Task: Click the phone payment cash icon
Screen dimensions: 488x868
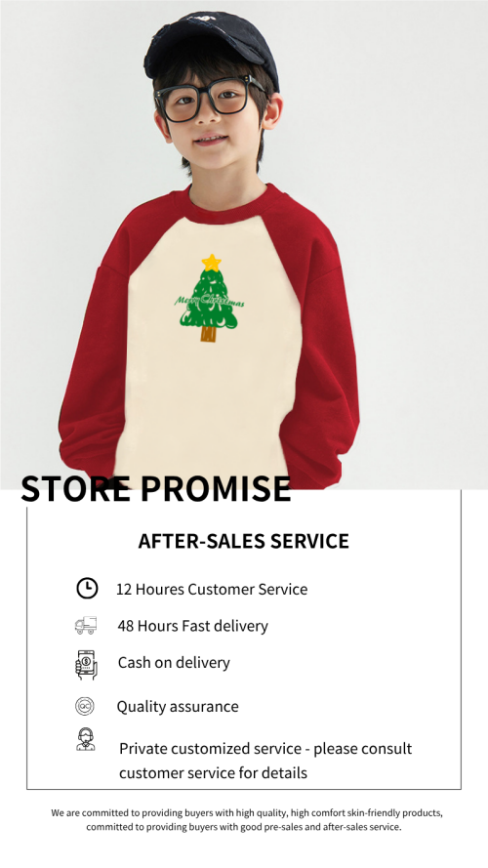Action: click(x=86, y=664)
